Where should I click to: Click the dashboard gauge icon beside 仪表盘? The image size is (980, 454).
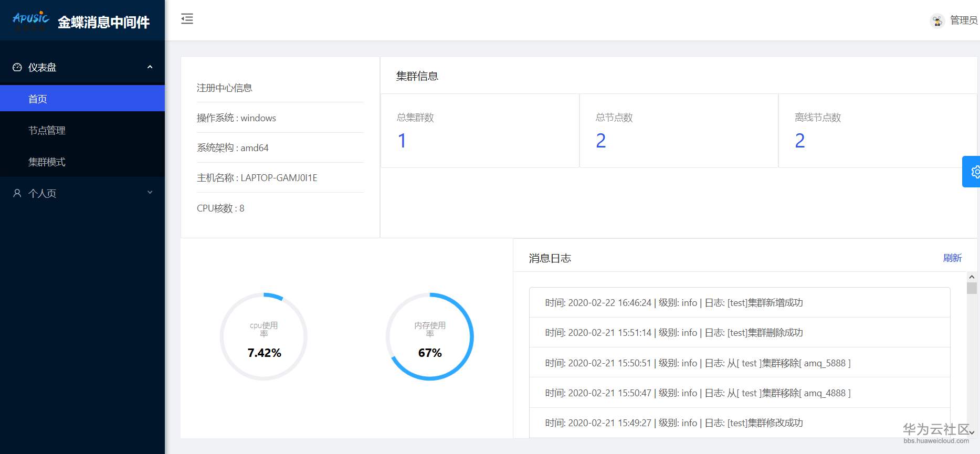(x=17, y=67)
